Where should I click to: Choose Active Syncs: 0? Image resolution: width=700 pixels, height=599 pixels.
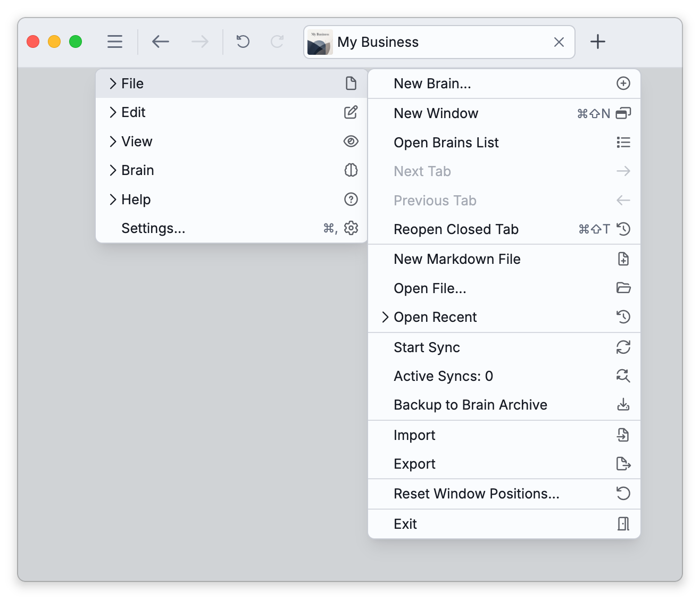click(x=504, y=376)
